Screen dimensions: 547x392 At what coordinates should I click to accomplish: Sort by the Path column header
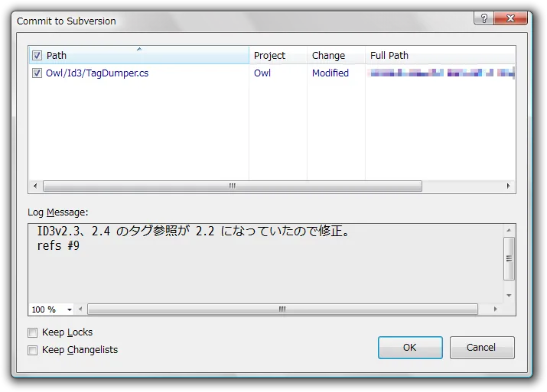(139, 55)
